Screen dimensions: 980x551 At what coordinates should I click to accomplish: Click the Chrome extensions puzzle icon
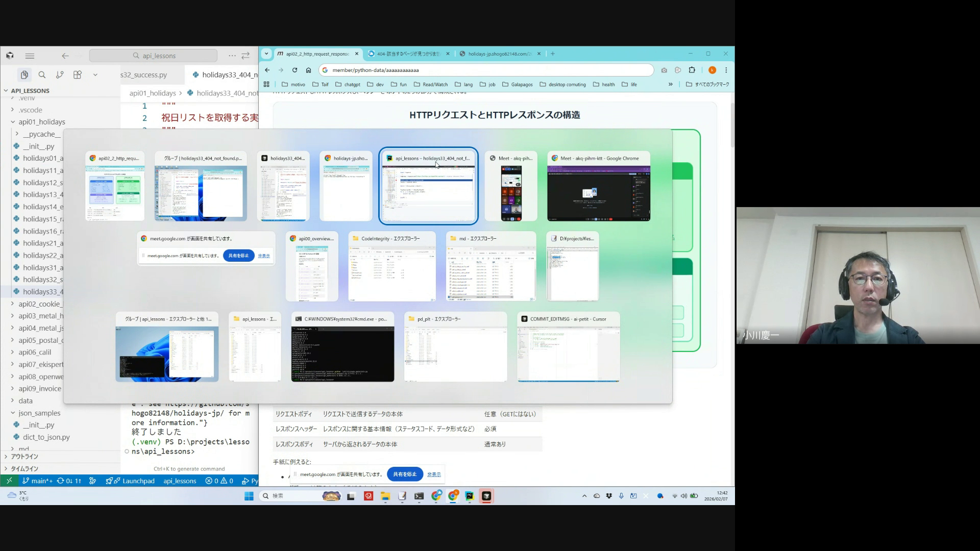692,70
